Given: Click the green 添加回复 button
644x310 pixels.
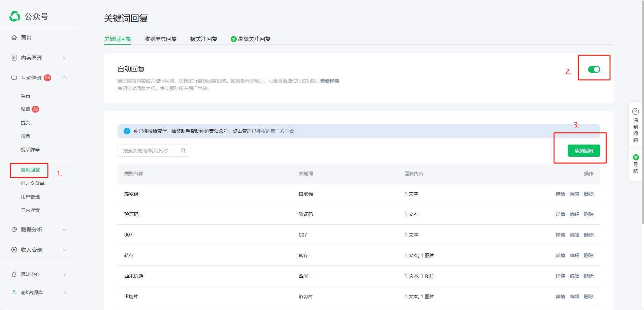Looking at the screenshot, I should (584, 151).
